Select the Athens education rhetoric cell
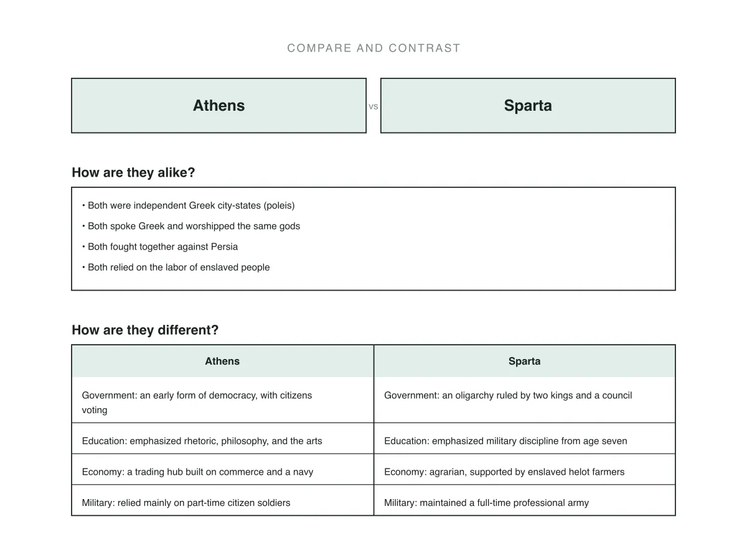This screenshot has height=560, width=747. click(x=223, y=439)
